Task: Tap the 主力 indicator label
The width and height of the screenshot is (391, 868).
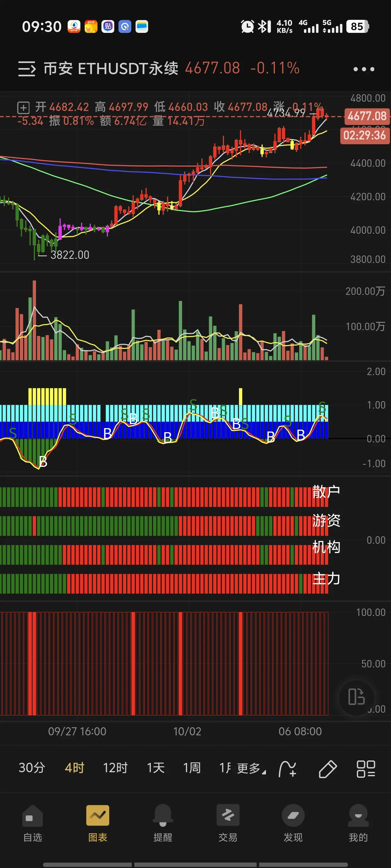Action: [x=326, y=578]
